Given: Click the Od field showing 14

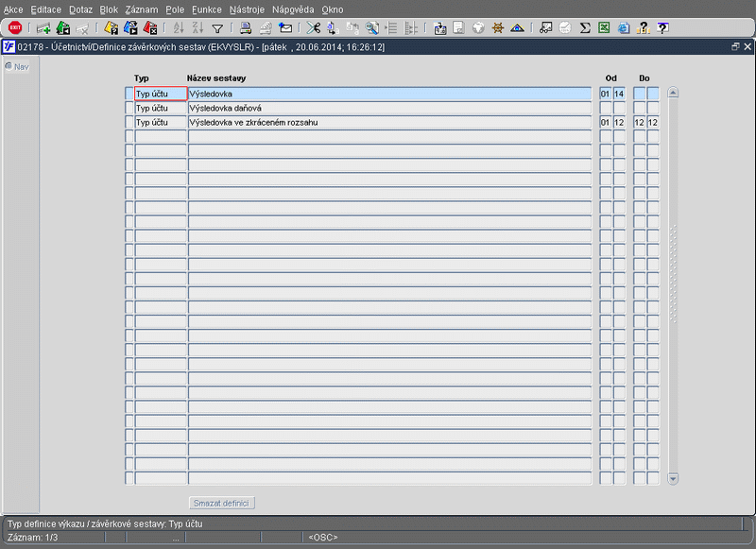Looking at the screenshot, I should [619, 94].
